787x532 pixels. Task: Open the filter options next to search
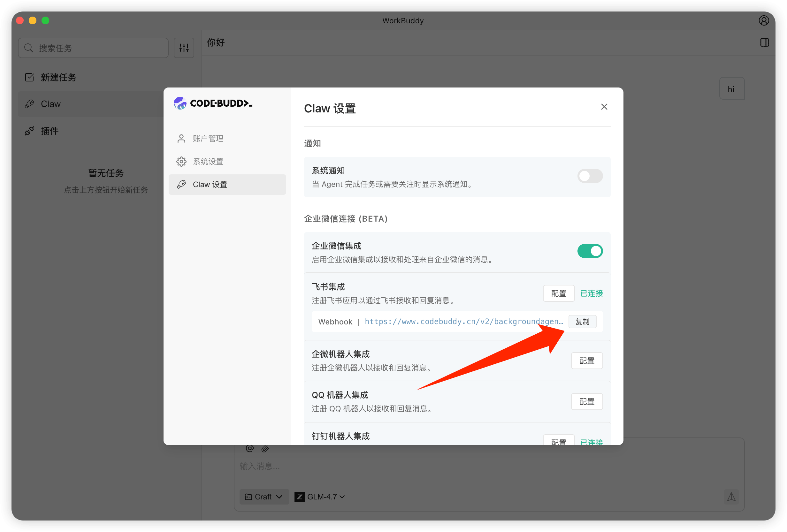[184, 48]
